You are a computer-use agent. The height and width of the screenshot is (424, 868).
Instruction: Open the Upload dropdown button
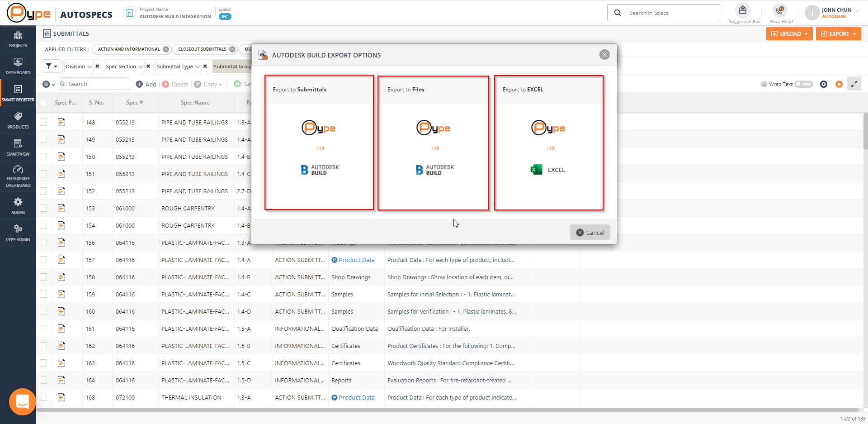click(789, 33)
